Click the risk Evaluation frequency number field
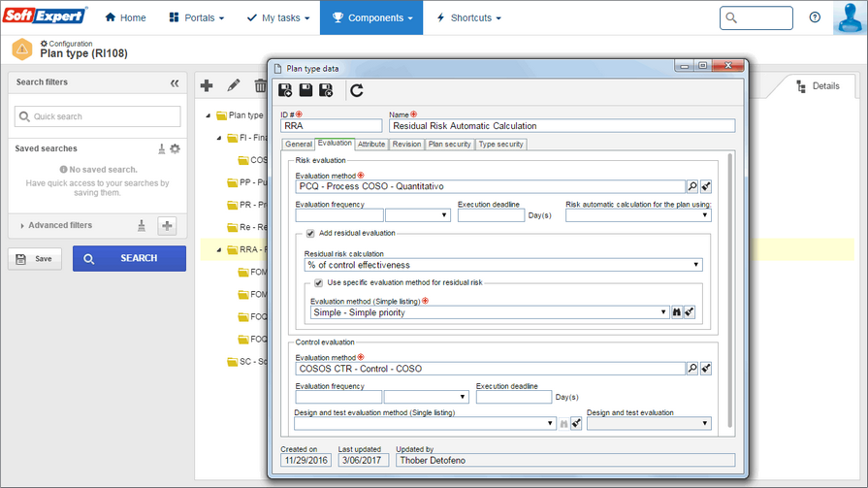This screenshot has width=868, height=488. click(339, 215)
